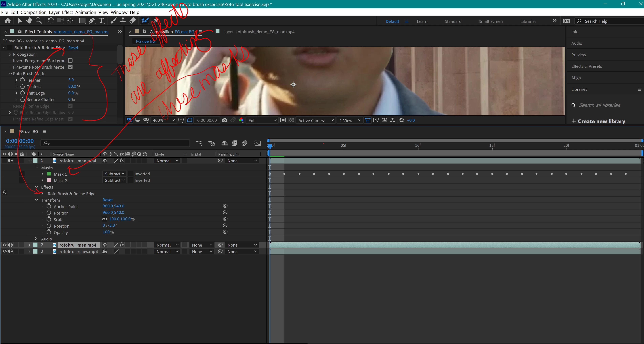Select the Hand tool in toolbar
644x344 pixels.
[29, 21]
